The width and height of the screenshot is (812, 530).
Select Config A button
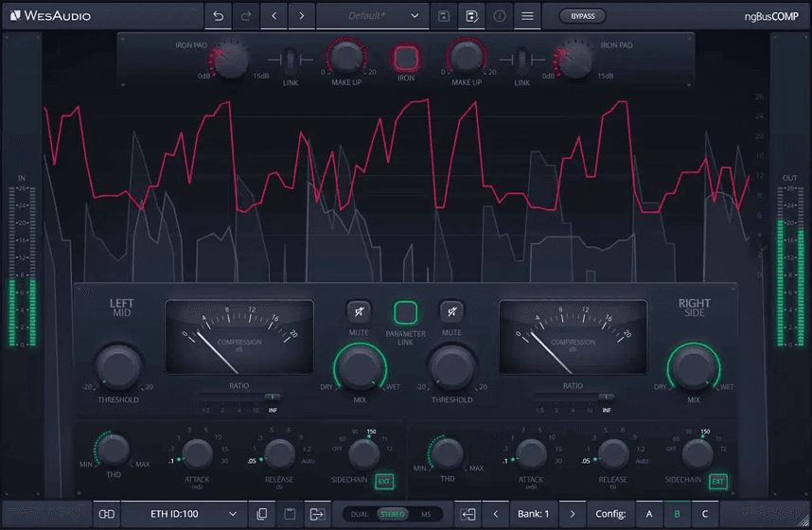click(x=649, y=514)
